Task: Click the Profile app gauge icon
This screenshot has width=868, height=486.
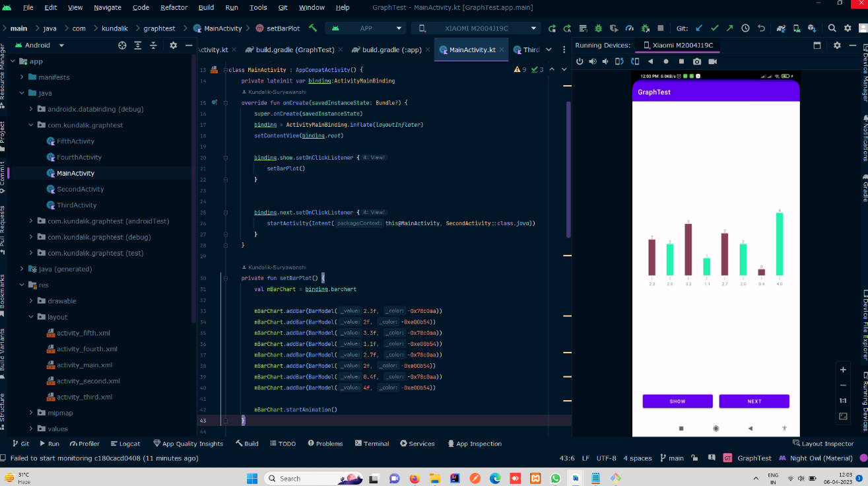Action: (630, 28)
